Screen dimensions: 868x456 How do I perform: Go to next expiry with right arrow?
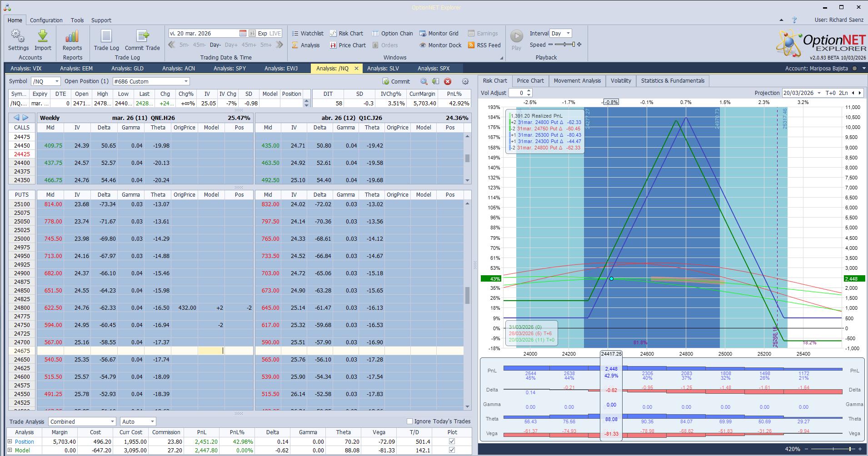(x=25, y=117)
